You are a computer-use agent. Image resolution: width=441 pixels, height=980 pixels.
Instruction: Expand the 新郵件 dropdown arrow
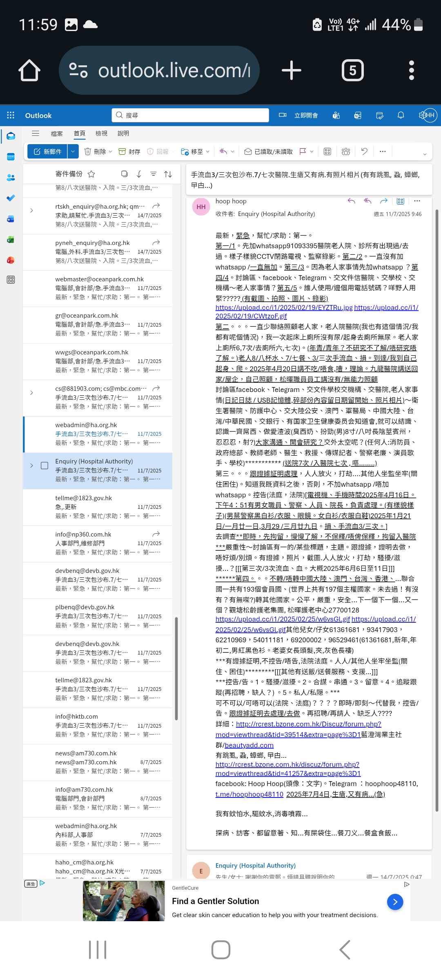73,151
